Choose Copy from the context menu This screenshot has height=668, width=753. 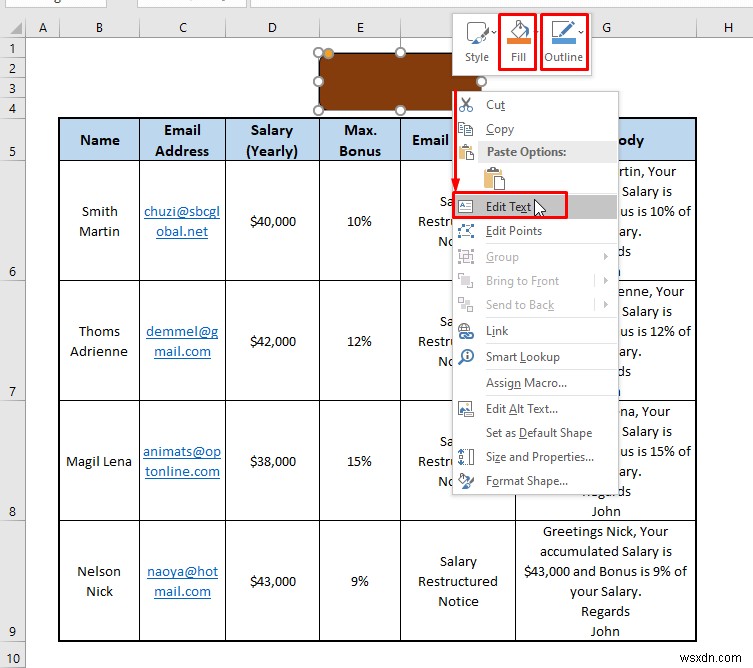pyautogui.click(x=535, y=129)
